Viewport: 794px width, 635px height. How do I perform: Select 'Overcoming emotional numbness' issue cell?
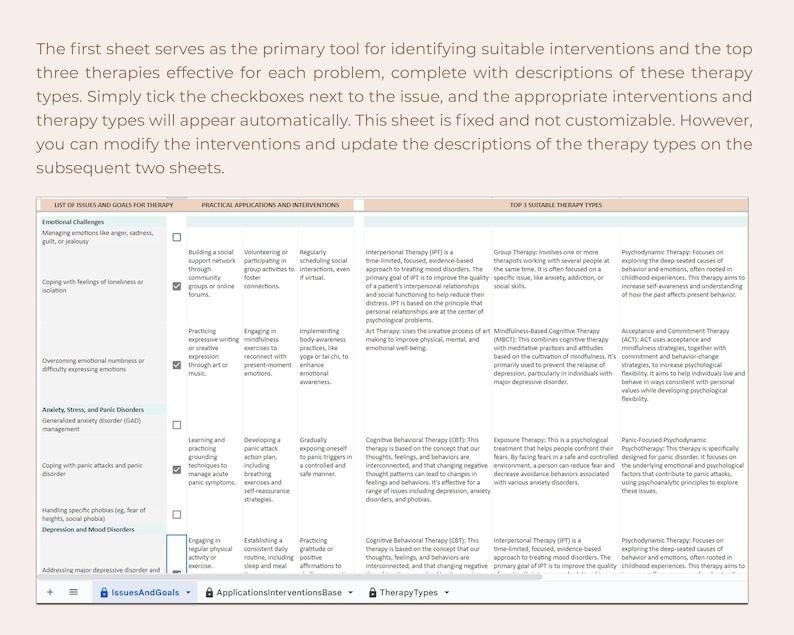(x=103, y=365)
